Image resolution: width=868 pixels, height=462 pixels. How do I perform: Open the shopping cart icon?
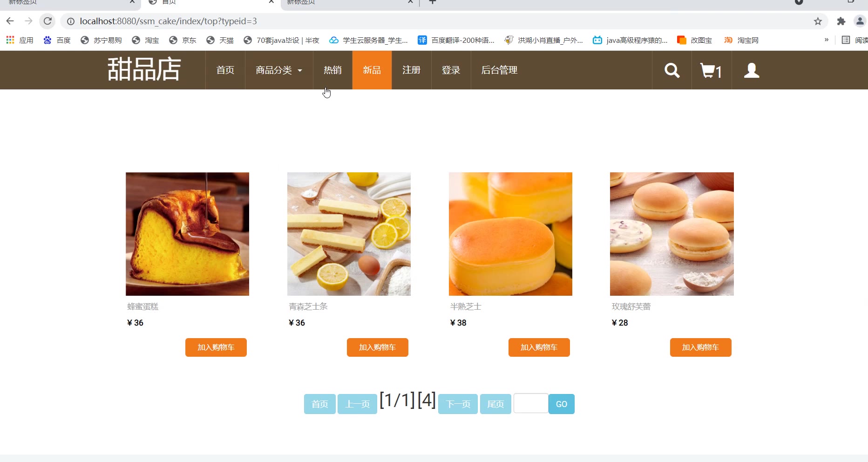[x=711, y=70]
